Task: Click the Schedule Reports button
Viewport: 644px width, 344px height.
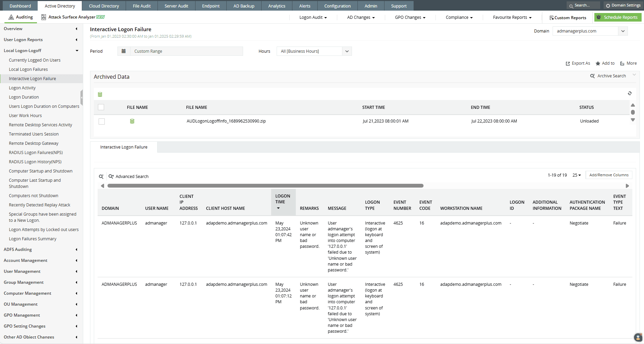Action: tap(618, 17)
